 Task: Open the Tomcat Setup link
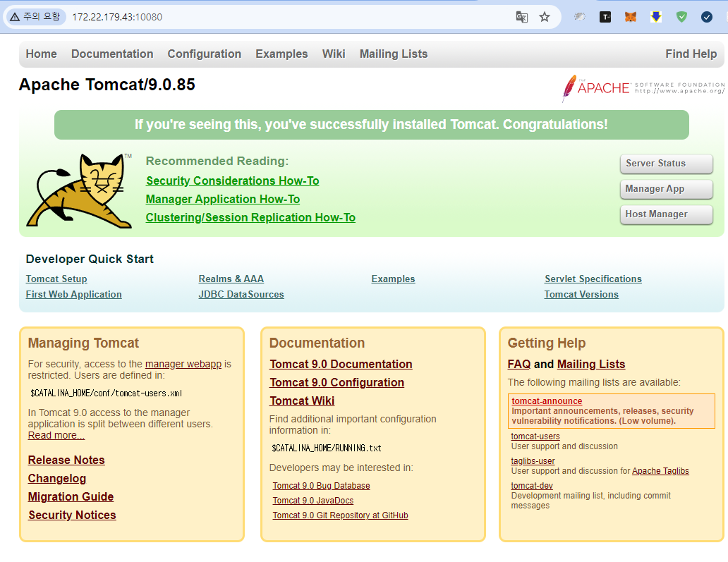click(x=56, y=279)
